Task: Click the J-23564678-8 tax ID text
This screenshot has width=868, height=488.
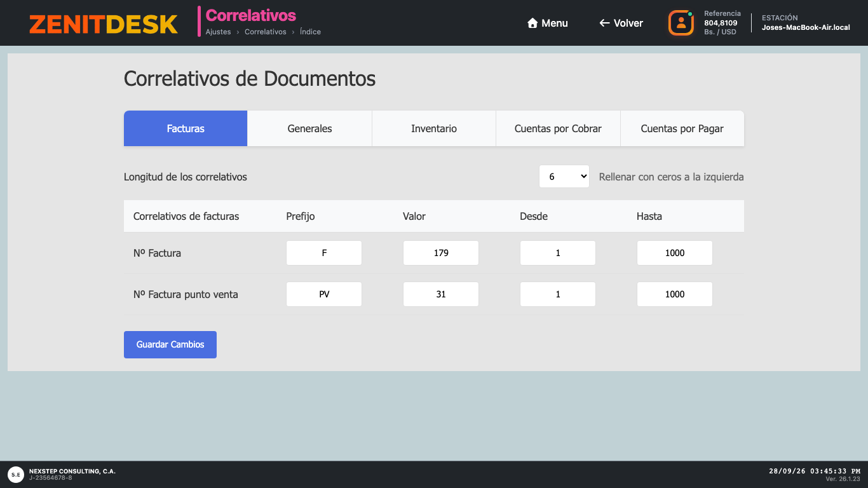Action: (x=50, y=478)
